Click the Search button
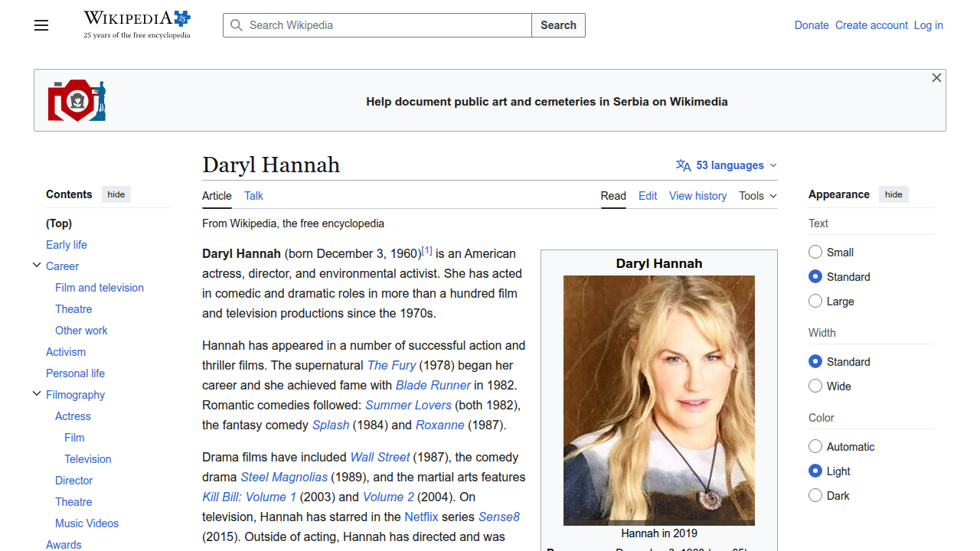The image size is (980, 551). coord(558,25)
